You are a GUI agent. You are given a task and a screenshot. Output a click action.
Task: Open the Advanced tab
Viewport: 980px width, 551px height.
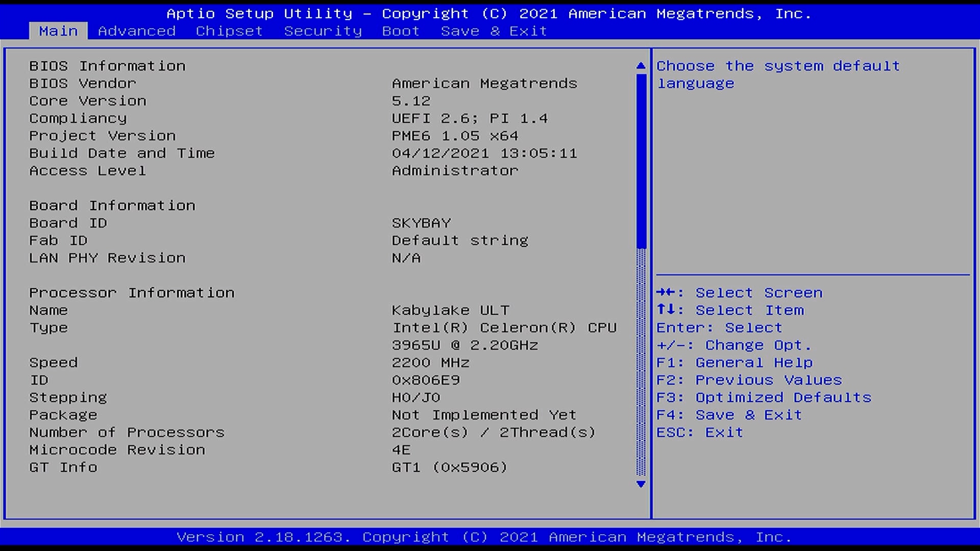[137, 31]
